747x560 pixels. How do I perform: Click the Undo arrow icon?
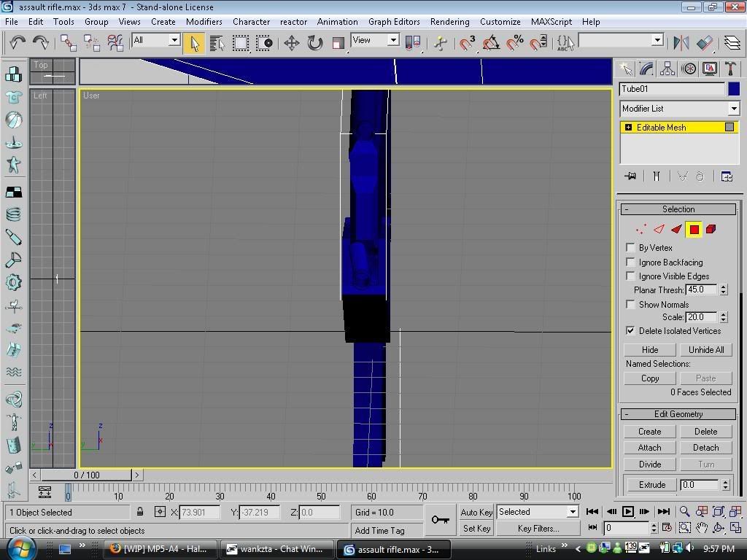click(17, 43)
